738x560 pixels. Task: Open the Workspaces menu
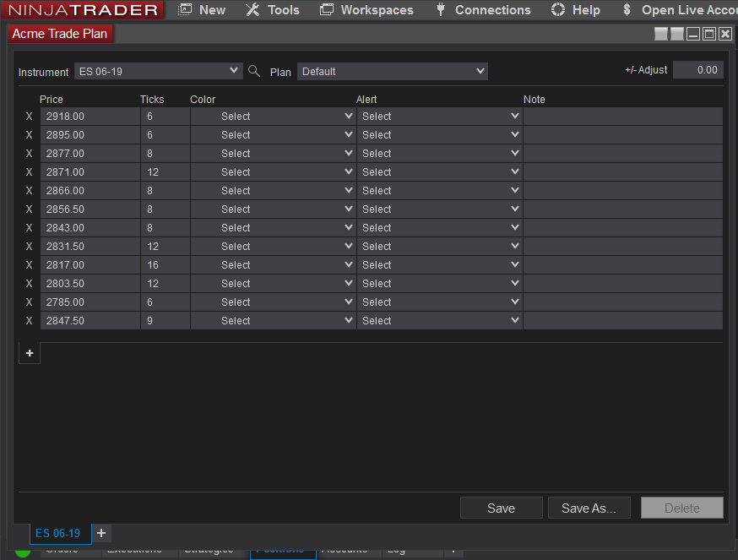pos(366,10)
